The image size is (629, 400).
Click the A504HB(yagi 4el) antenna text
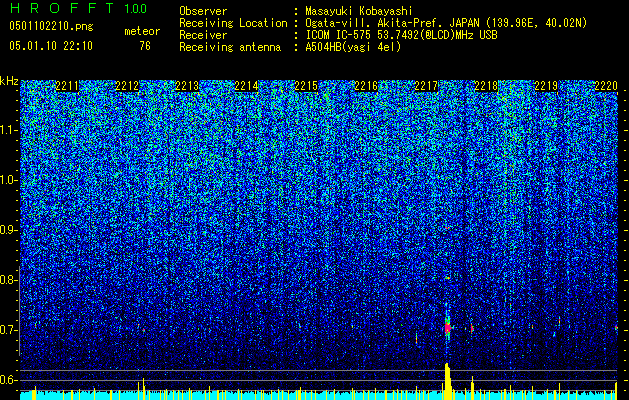tap(353, 47)
